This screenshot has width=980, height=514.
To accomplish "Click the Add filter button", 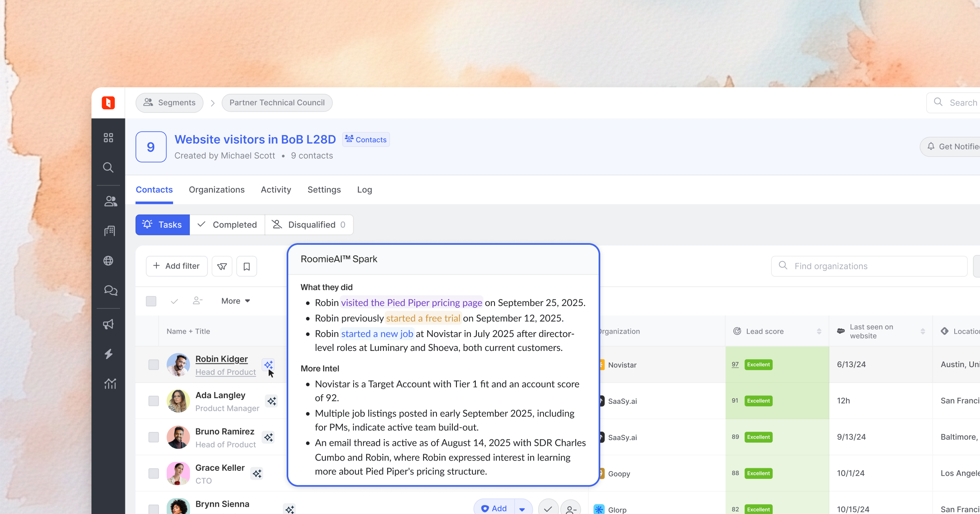I will [x=176, y=266].
